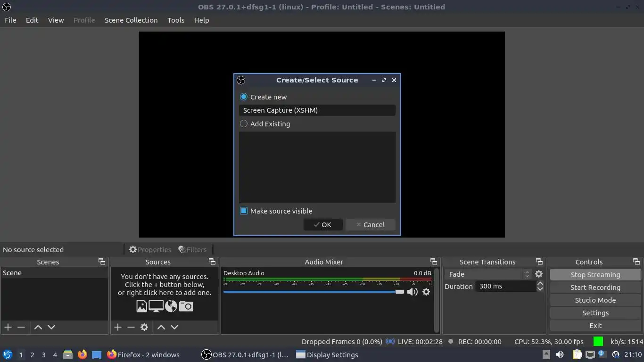Pop out the Scene Transitions dock
This screenshot has height=362, width=644.
pos(539,262)
